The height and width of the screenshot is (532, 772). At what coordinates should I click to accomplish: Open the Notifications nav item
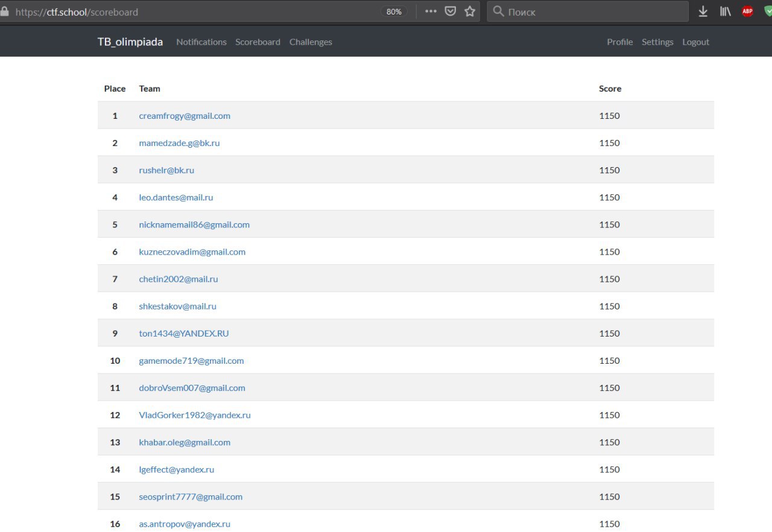[201, 42]
